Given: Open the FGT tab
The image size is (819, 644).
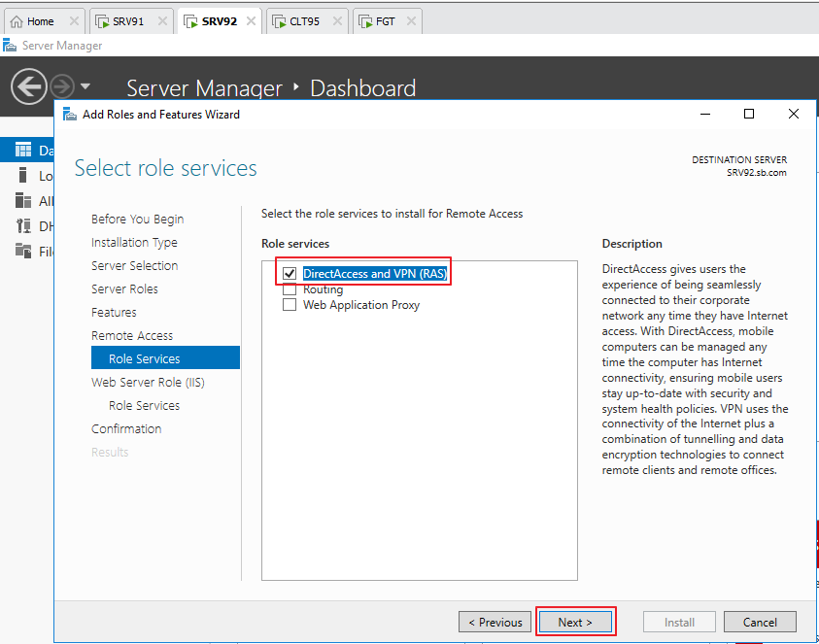Looking at the screenshot, I should (385, 21).
